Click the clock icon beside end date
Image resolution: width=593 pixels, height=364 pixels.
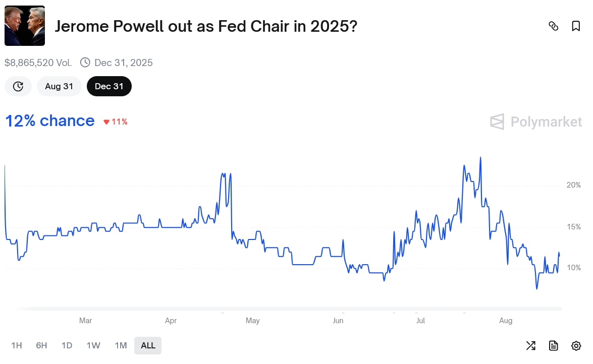click(x=85, y=63)
